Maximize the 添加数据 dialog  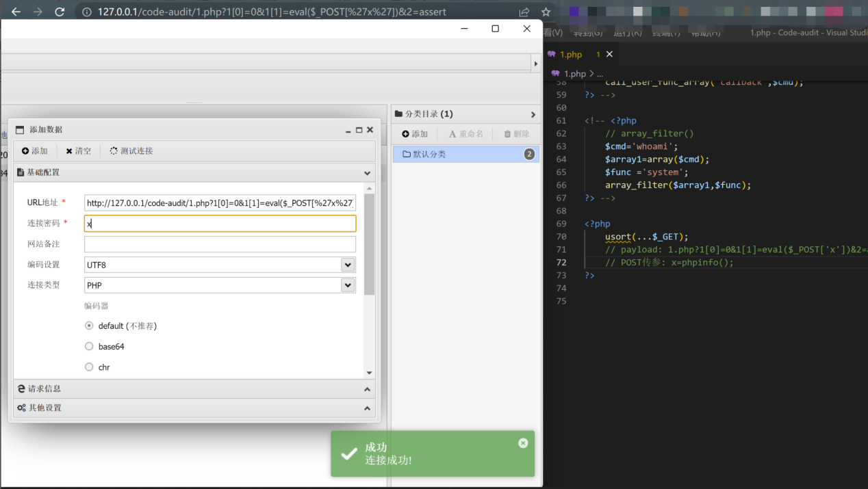coord(359,130)
